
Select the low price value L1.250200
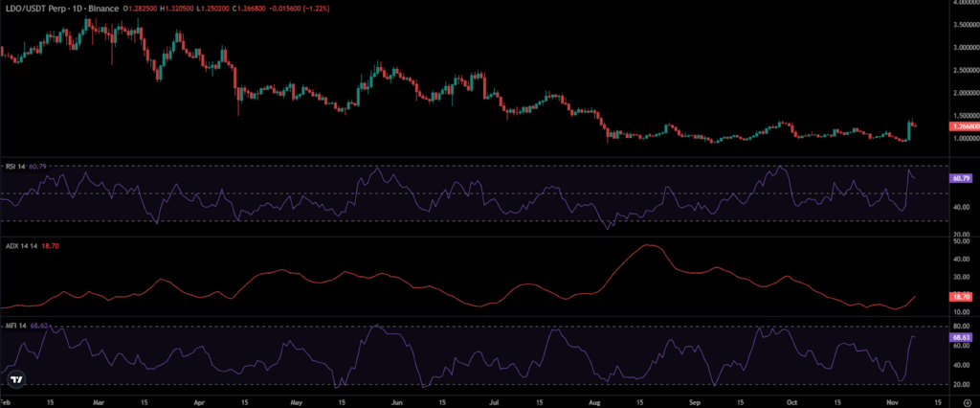click(x=212, y=9)
